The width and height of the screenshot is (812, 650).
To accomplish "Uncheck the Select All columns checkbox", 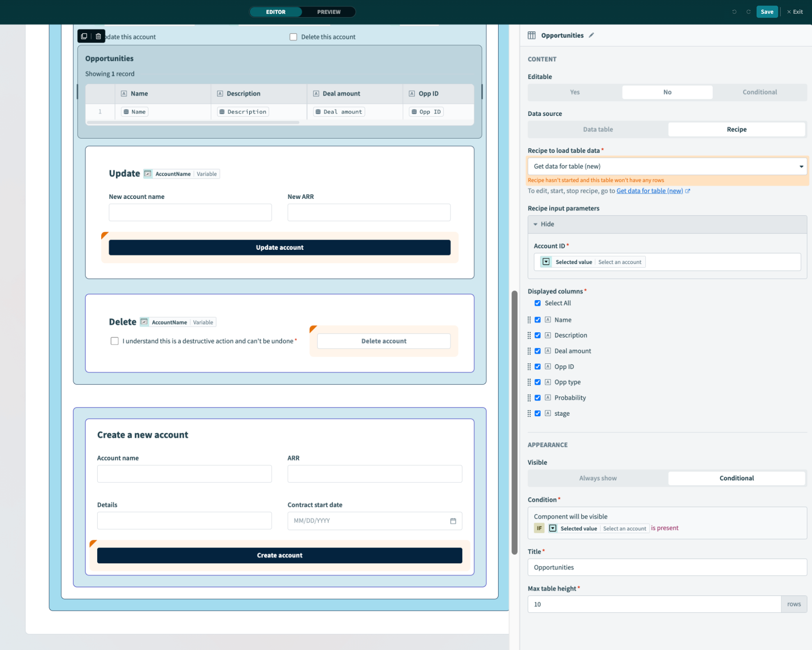I will [538, 303].
